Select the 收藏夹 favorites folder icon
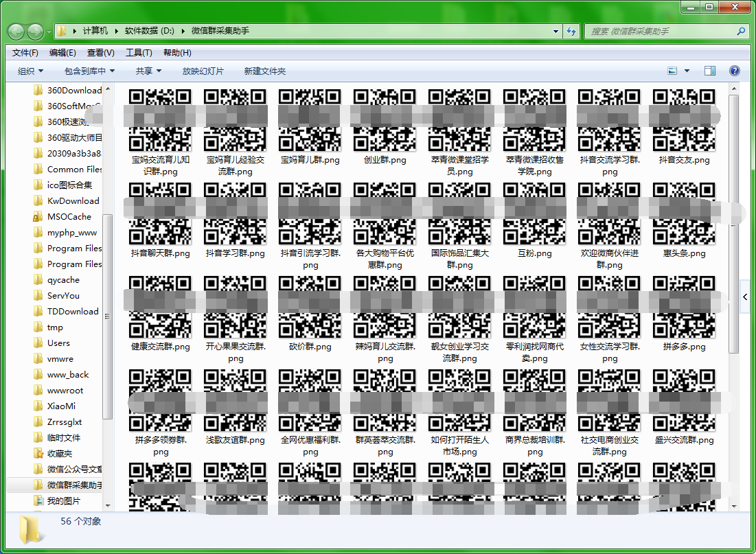 (38, 454)
